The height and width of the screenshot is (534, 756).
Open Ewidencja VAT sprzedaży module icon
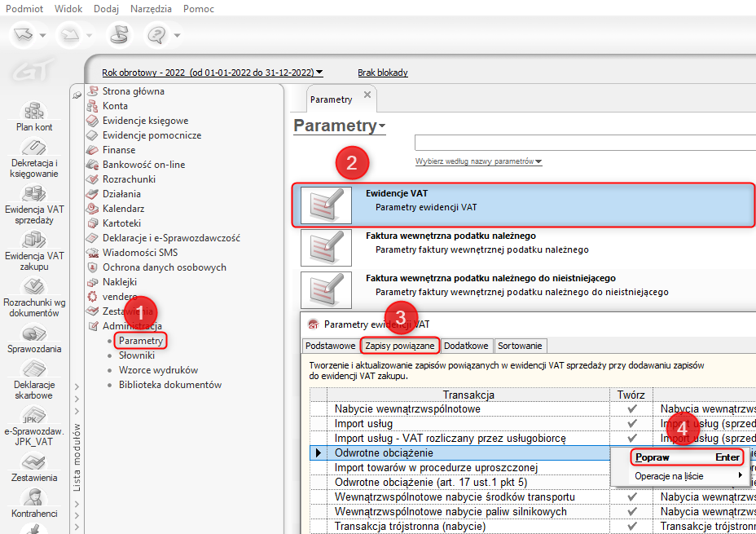click(33, 193)
